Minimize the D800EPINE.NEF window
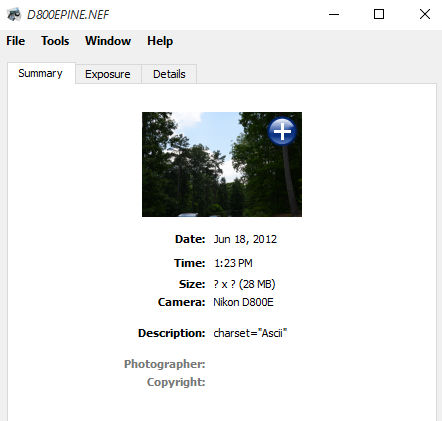Screen dimensions: 442x421 (x=334, y=14)
